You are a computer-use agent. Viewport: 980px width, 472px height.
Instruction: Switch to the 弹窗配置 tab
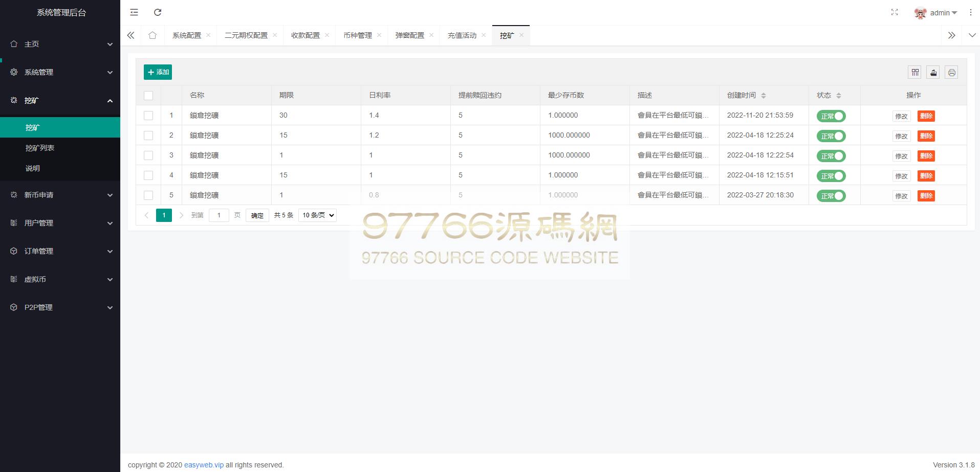coord(410,35)
